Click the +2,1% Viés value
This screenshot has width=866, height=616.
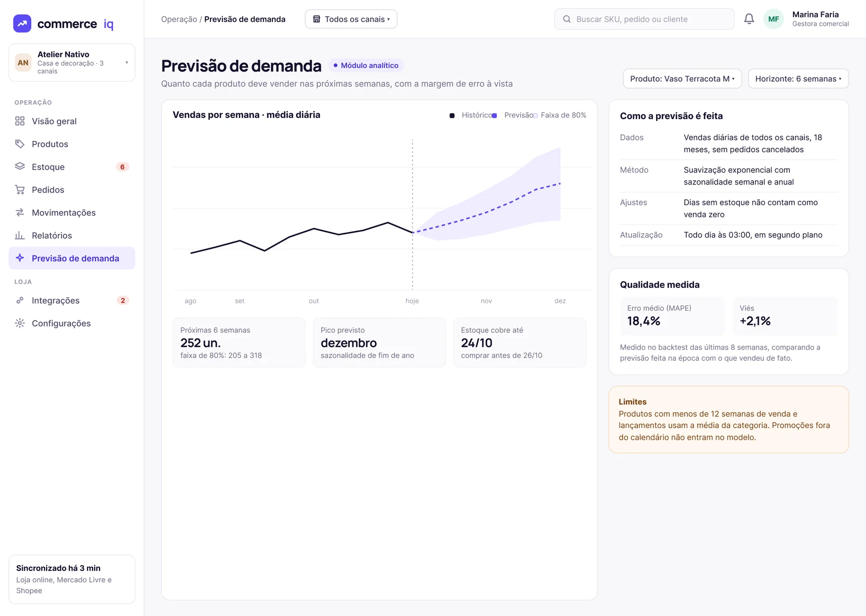tap(755, 321)
